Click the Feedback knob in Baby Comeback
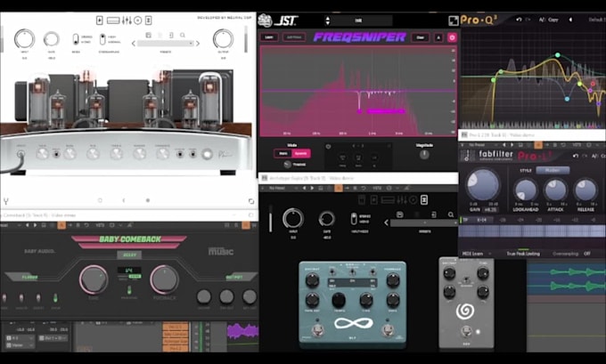Screen dimensions: 606x364 (164, 279)
